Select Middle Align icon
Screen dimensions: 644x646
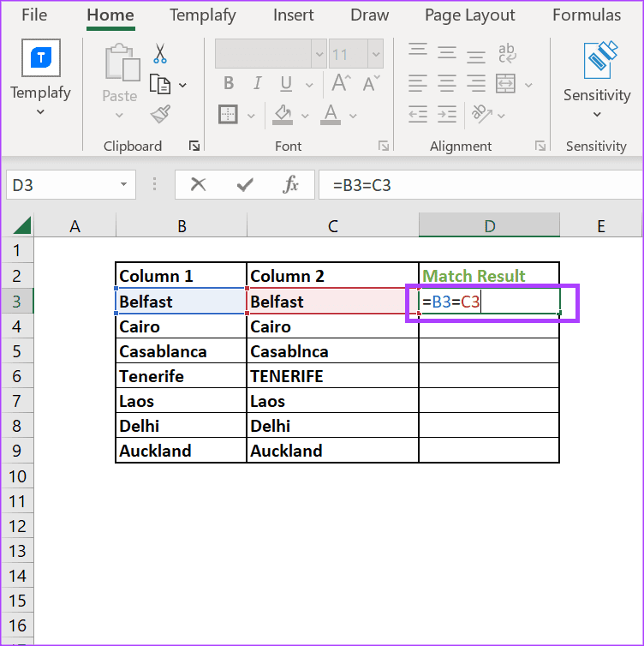coord(447,52)
